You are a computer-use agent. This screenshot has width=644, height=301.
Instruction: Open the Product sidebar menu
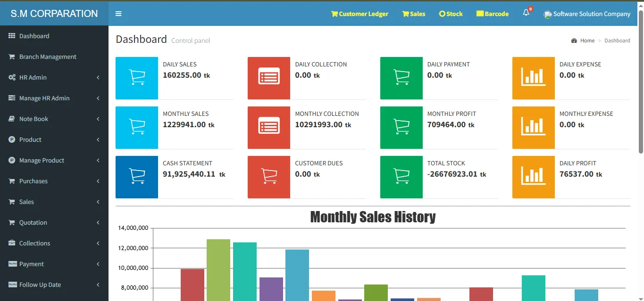point(54,139)
